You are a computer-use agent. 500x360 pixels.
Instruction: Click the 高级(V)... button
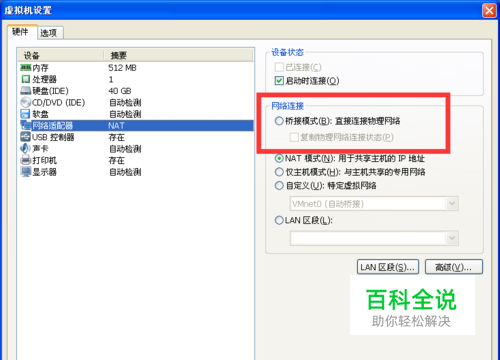coord(454,267)
